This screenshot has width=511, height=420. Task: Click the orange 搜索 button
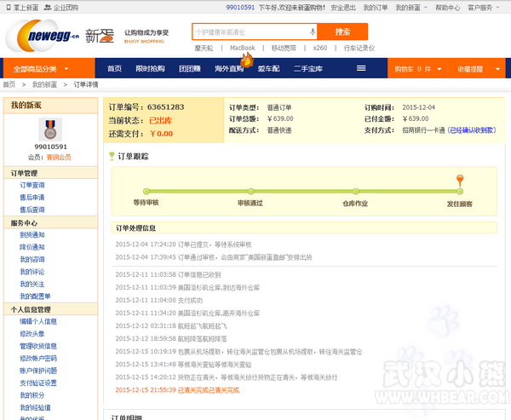coord(342,32)
